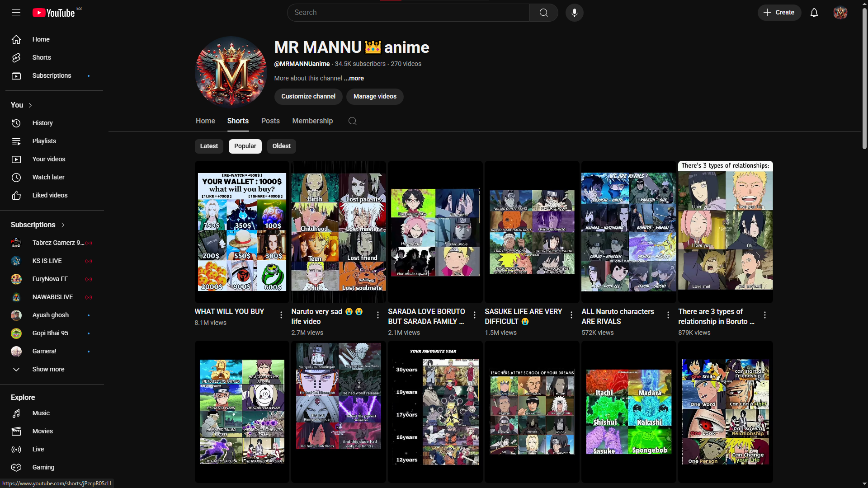This screenshot has height=488, width=868.
Task: Play the SARADA LOVE BORUTO thumbnail
Action: click(435, 232)
